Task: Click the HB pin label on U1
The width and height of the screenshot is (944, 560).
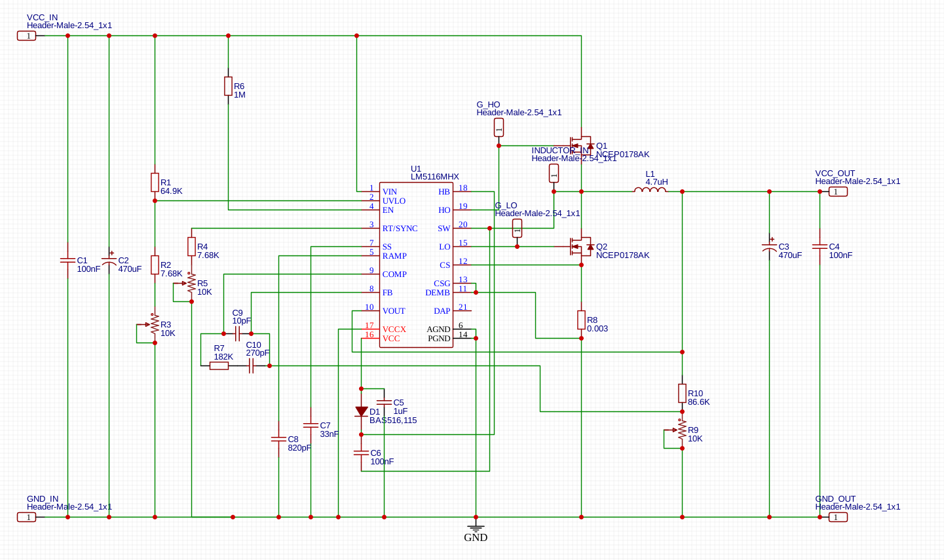Action: (444, 192)
